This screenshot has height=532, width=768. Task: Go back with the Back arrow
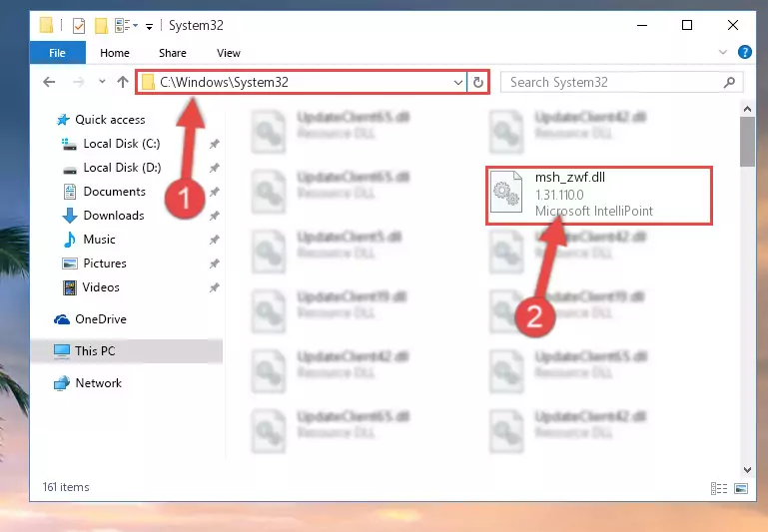pyautogui.click(x=49, y=82)
